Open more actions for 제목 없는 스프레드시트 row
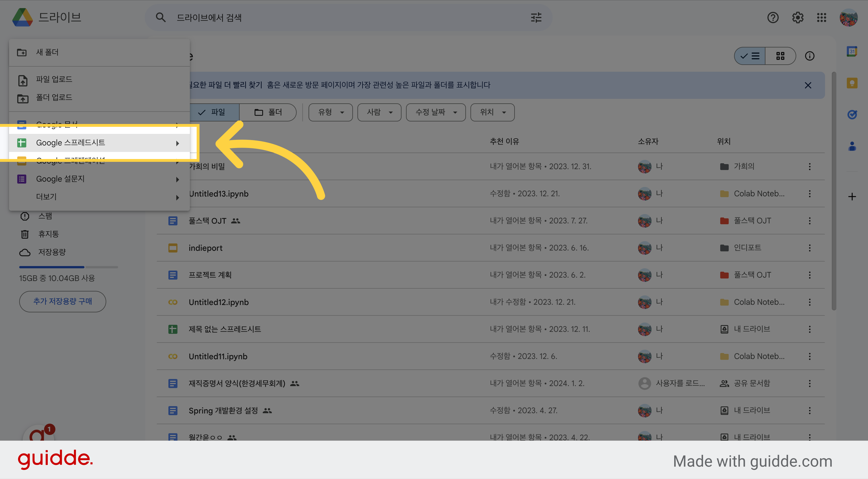The image size is (868, 479). [x=809, y=329]
